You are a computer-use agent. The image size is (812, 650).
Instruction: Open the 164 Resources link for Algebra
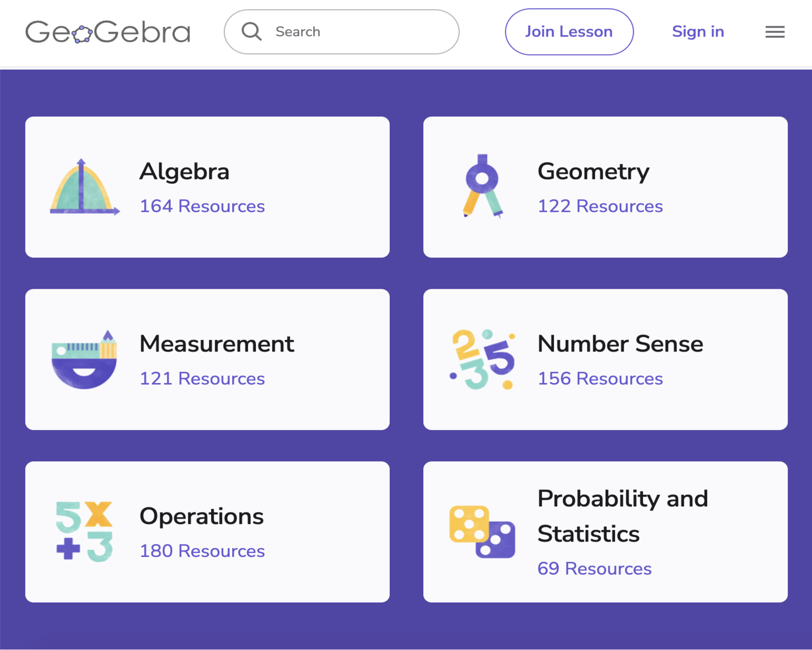(202, 206)
